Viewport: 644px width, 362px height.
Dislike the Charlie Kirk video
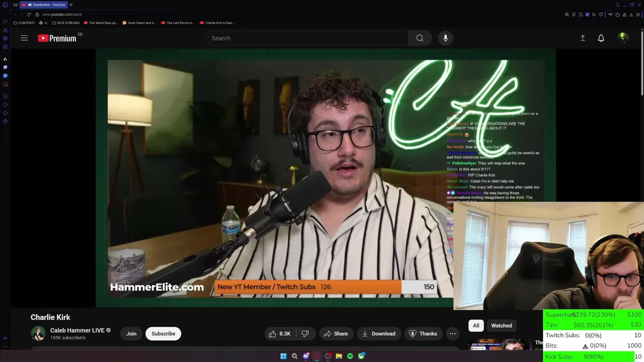(305, 334)
